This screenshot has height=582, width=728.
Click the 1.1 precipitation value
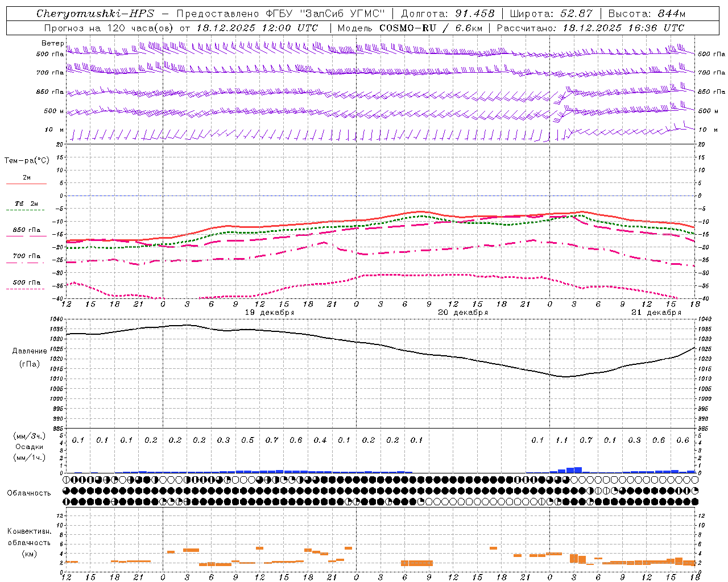(x=562, y=440)
